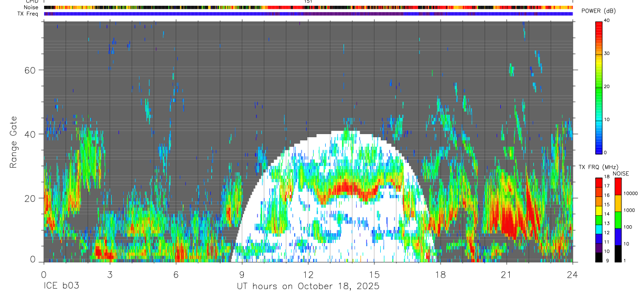Viewport: 644px width, 297px height.
Task: Click the 15 MHz tick label
Action: (x=607, y=205)
